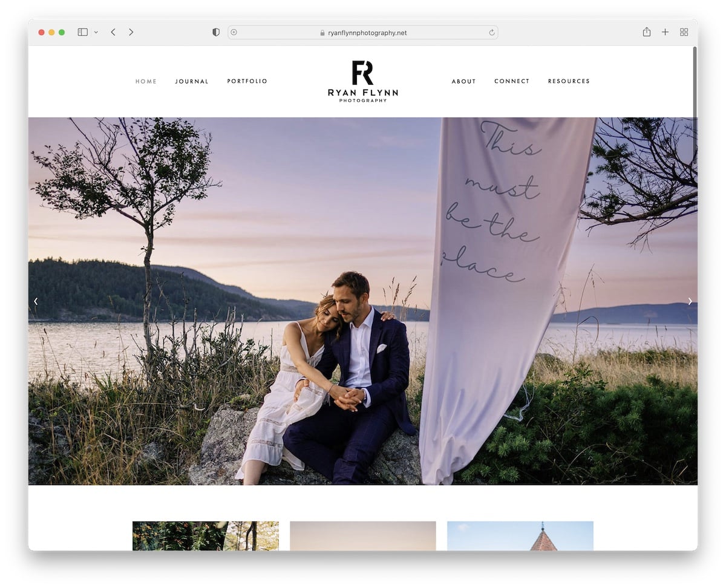
Task: Click the back navigation arrow
Action: tap(113, 32)
